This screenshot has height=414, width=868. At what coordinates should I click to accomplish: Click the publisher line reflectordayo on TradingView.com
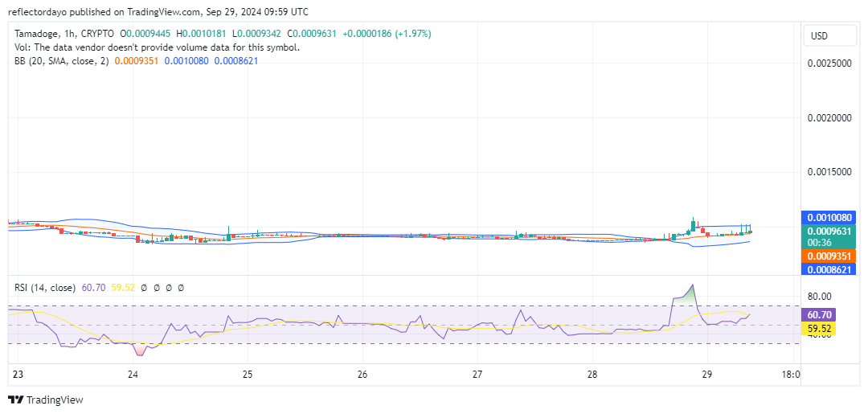pos(158,11)
